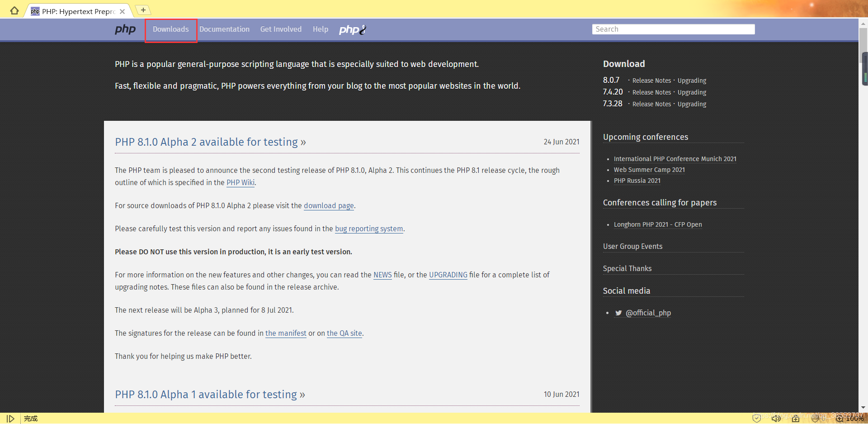Image resolution: width=868 pixels, height=424 pixels.
Task: Open PHP 8.1.0 Alpha 1 announcement heading
Action: click(x=210, y=395)
